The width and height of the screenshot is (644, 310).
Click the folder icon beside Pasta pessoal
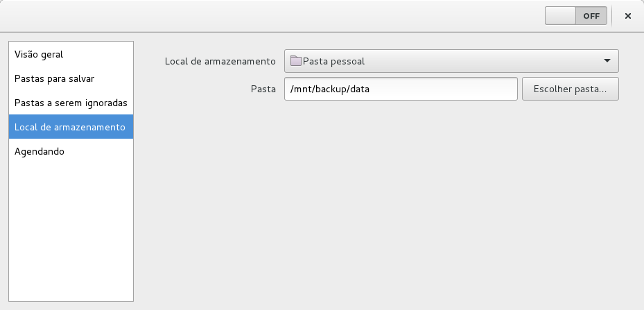tap(296, 61)
